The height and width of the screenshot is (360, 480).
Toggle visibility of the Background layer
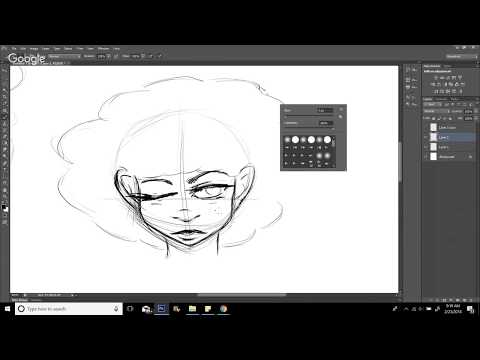click(426, 157)
